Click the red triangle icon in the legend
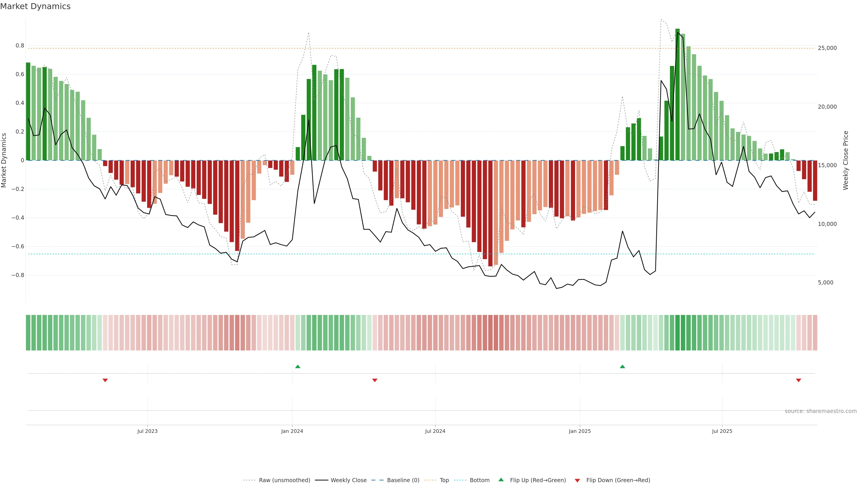 click(577, 481)
